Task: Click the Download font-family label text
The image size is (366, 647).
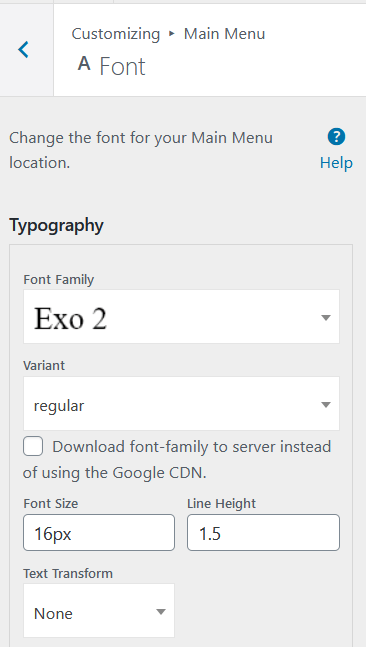Action: 177,460
